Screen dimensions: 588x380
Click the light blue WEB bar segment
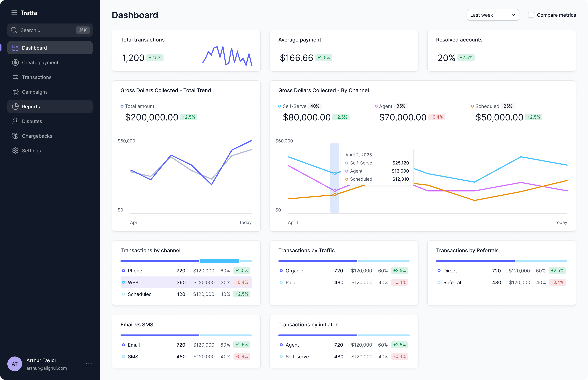coord(219,261)
